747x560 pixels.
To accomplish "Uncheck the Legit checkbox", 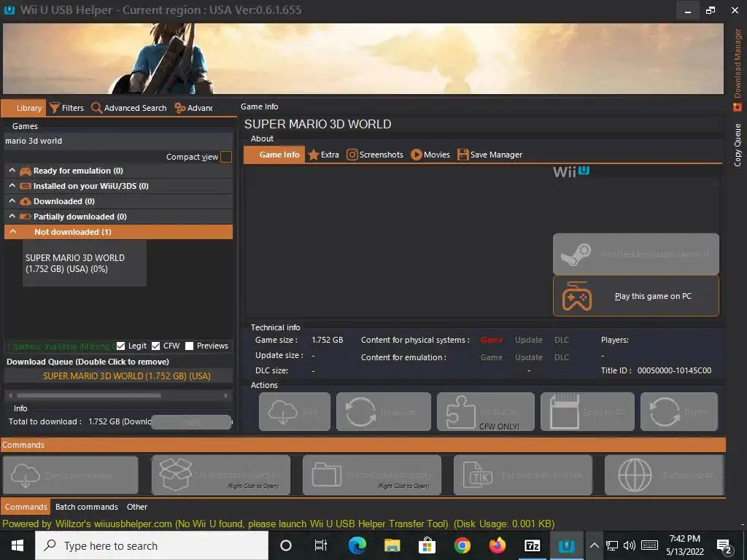I will pyautogui.click(x=120, y=346).
